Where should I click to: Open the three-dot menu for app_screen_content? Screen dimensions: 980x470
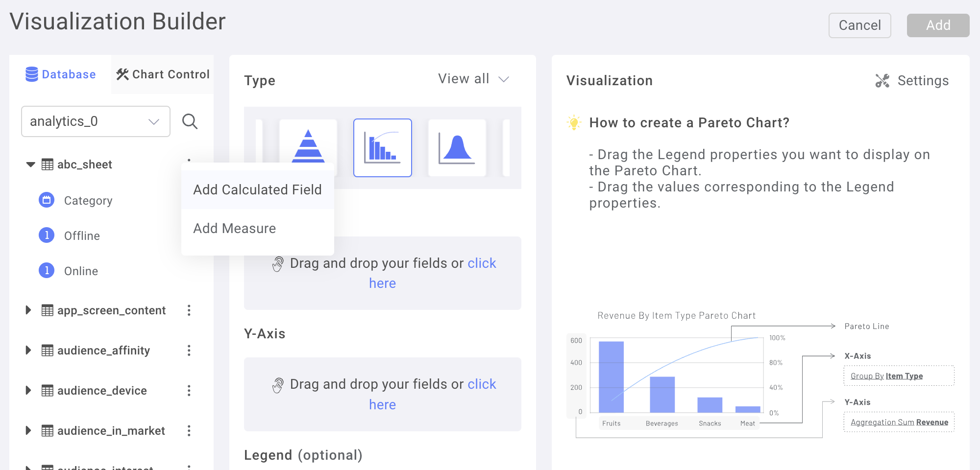[x=189, y=310]
